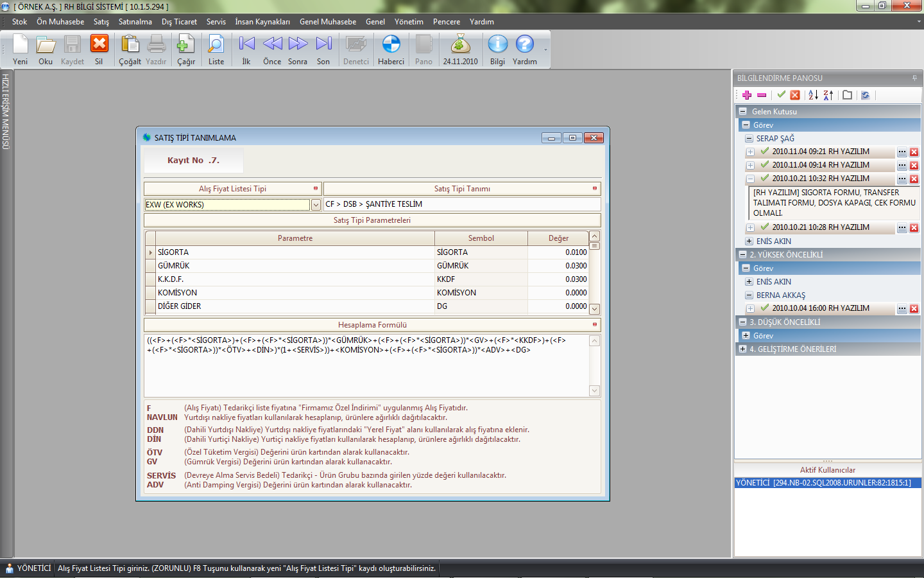
Task: Click the Çoğalt duplicate icon
Action: [x=130, y=45]
